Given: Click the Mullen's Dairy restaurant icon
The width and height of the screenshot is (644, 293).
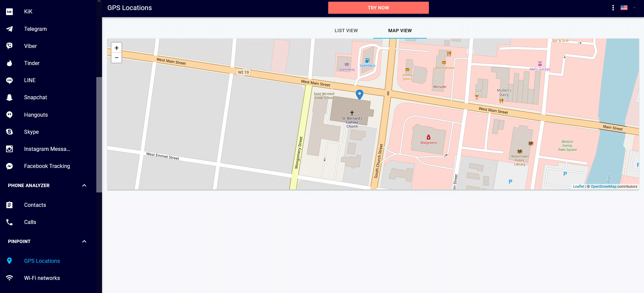Looking at the screenshot, I should pos(501,101).
